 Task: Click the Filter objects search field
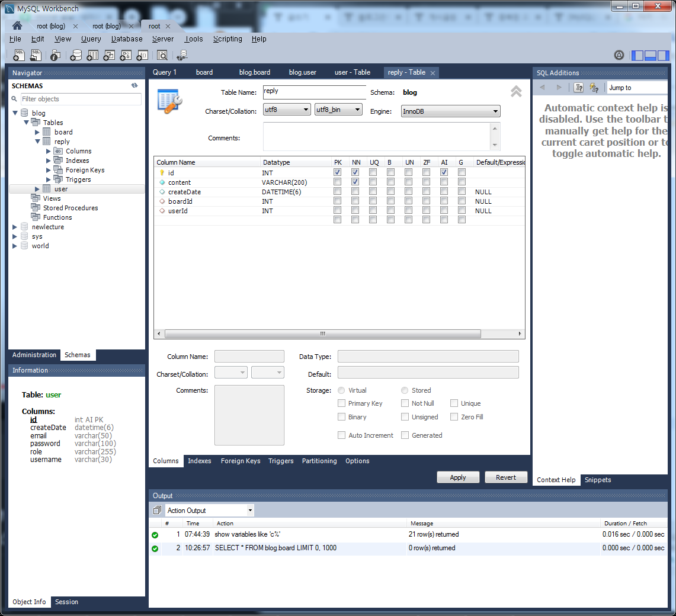click(81, 99)
